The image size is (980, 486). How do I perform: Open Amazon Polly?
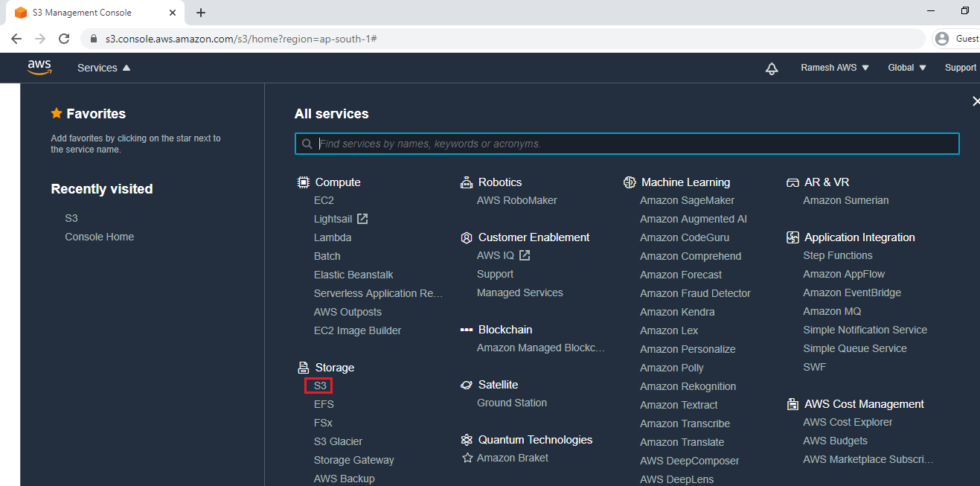pyautogui.click(x=672, y=368)
